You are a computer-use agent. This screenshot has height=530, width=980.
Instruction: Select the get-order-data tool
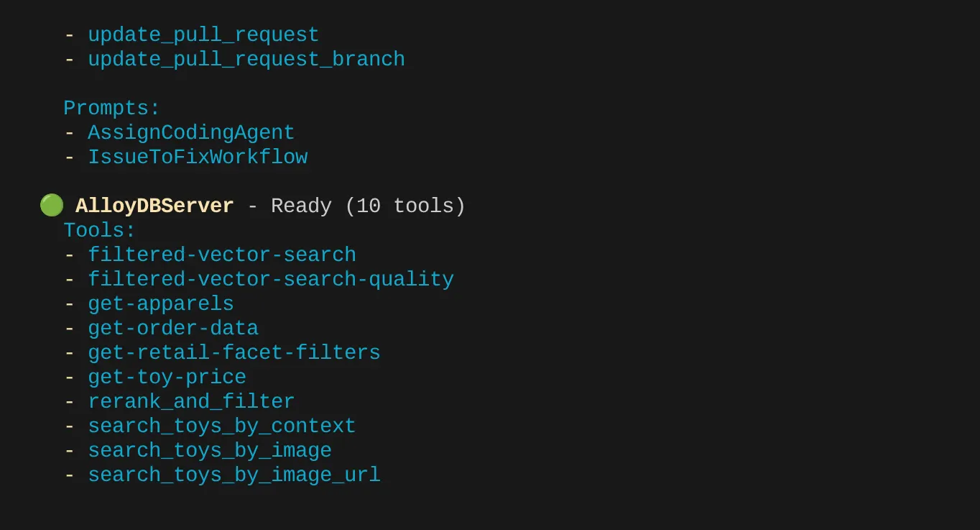pos(173,329)
